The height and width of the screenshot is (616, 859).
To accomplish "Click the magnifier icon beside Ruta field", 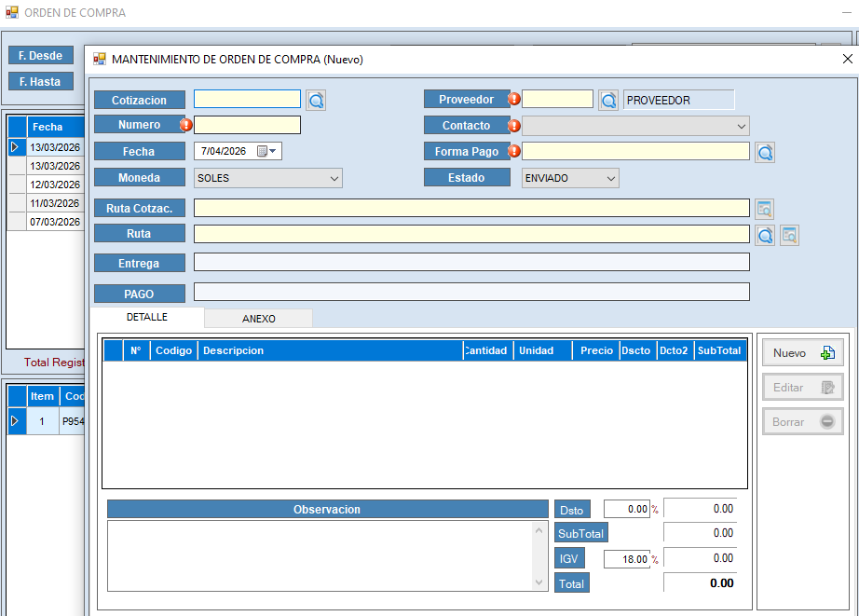I will [765, 236].
